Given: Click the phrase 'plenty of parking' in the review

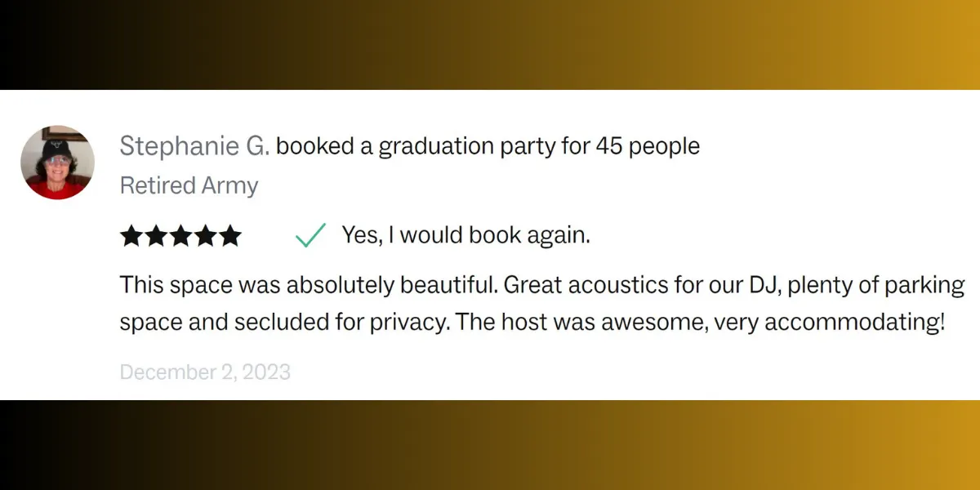Looking at the screenshot, I should 876,287.
